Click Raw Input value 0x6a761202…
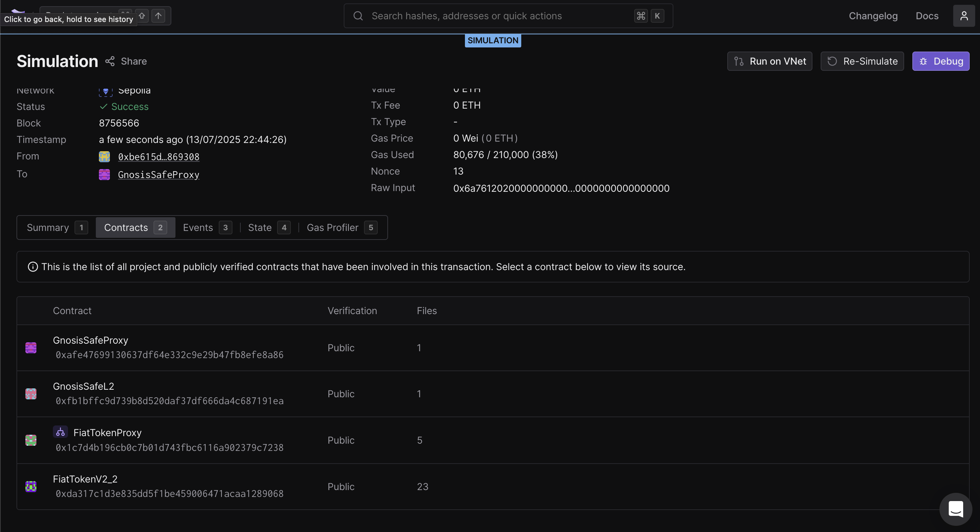 (x=561, y=188)
